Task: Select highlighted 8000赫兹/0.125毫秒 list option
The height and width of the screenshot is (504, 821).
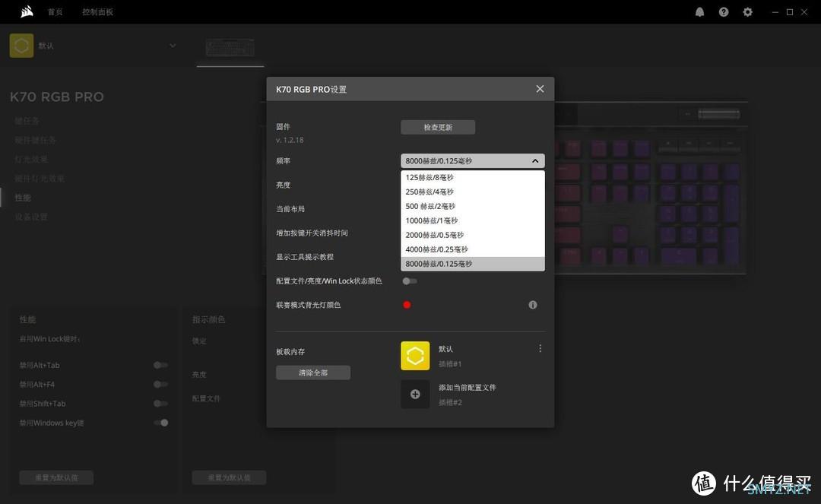Action: click(x=473, y=264)
